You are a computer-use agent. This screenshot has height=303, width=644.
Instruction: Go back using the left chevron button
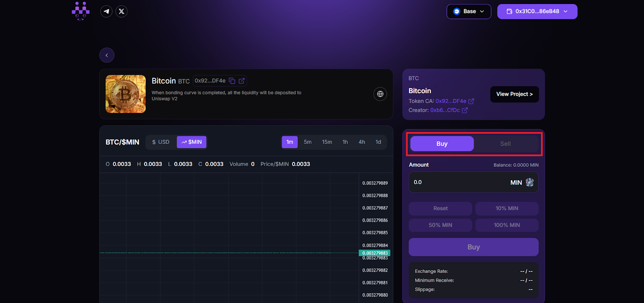point(107,55)
